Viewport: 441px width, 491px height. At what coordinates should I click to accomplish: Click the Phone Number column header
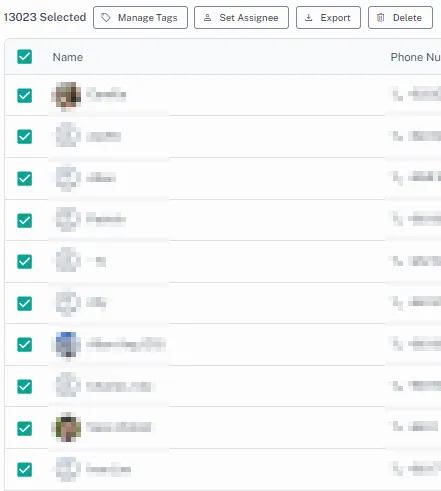pos(416,57)
